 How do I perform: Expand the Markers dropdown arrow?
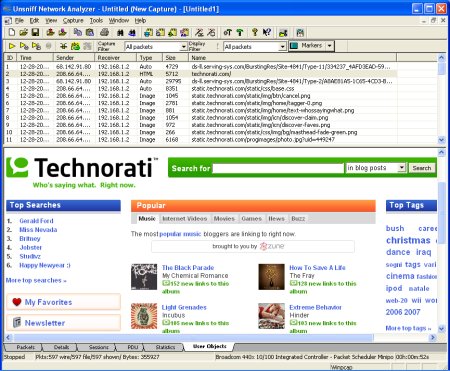[329, 46]
